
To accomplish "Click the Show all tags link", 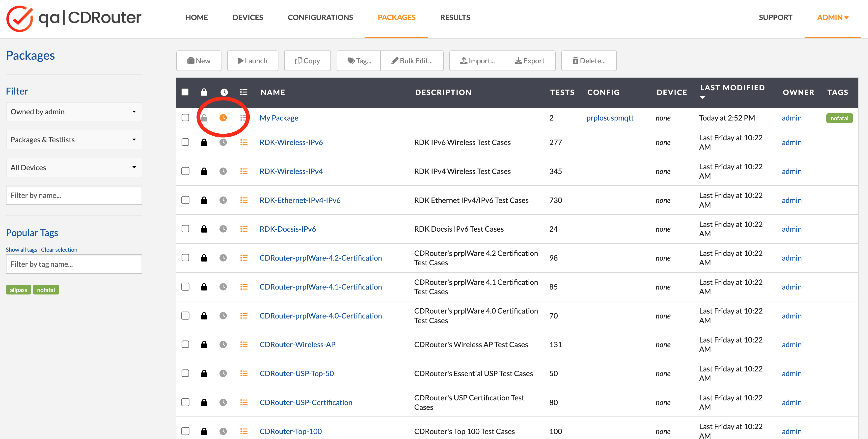I will pos(21,249).
